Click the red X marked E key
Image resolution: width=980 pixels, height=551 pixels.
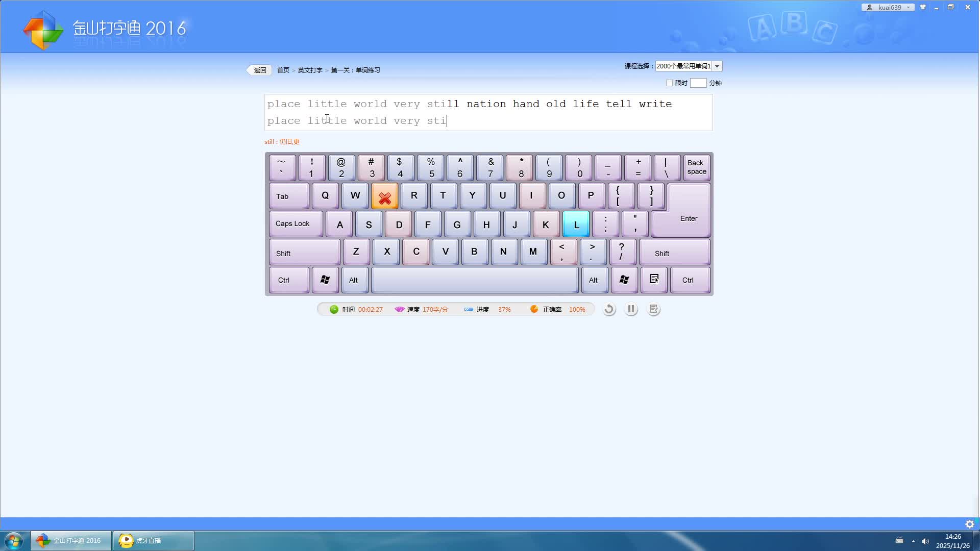(x=384, y=196)
